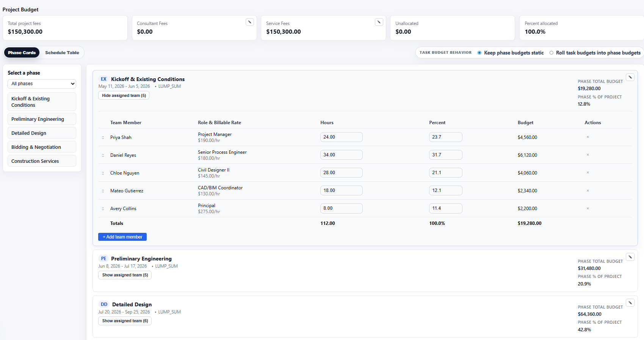Viewport: 644px width, 340px height.
Task: Edit Daniel Reyes percent field
Action: tap(446, 155)
